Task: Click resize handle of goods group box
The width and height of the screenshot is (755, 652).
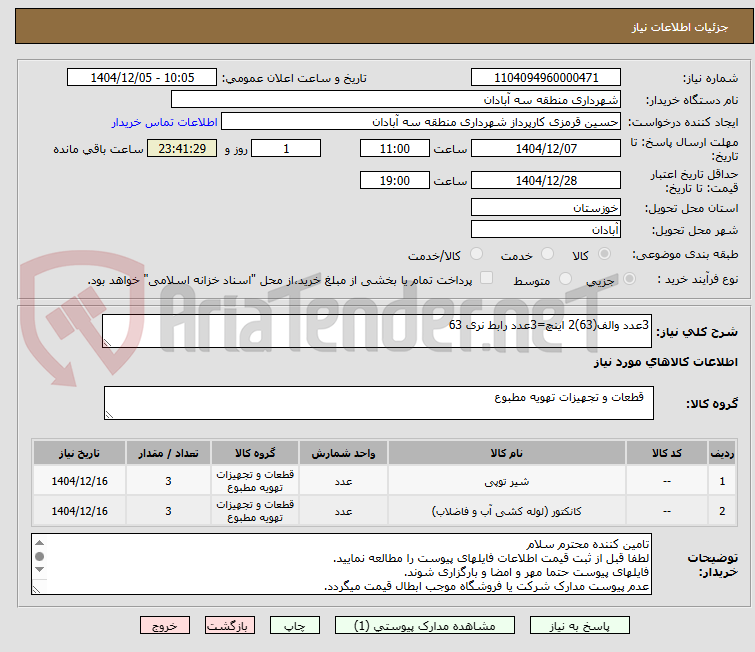Action: coord(109,415)
